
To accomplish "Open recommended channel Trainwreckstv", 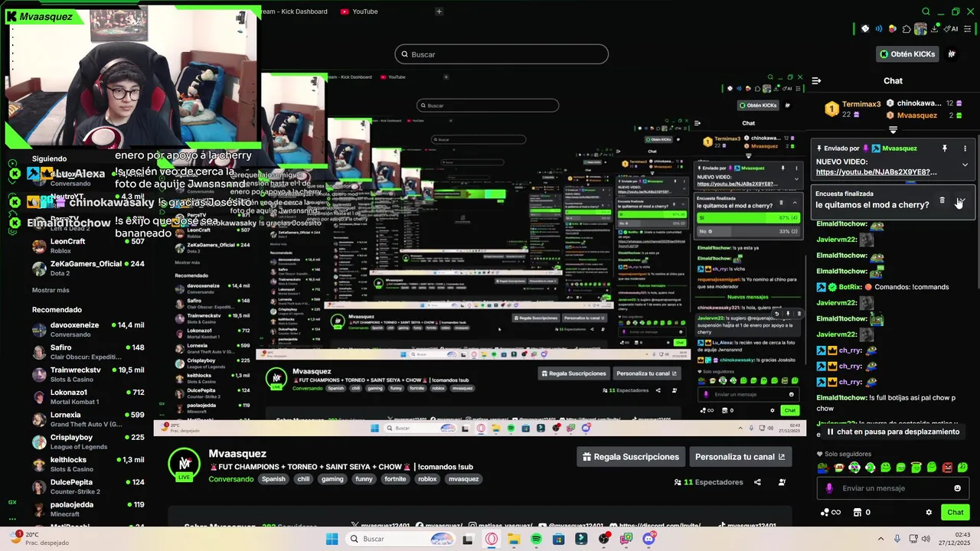I will click(88, 374).
